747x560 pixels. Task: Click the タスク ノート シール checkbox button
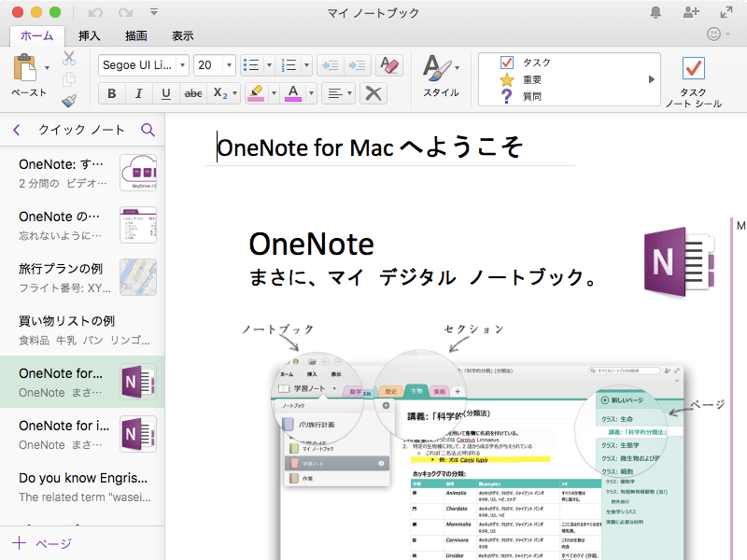pos(693,81)
